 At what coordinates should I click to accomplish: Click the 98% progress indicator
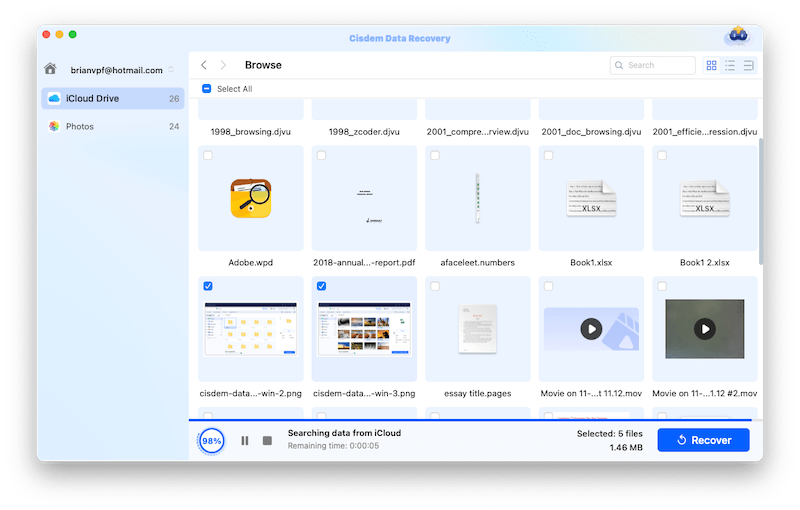click(x=211, y=441)
